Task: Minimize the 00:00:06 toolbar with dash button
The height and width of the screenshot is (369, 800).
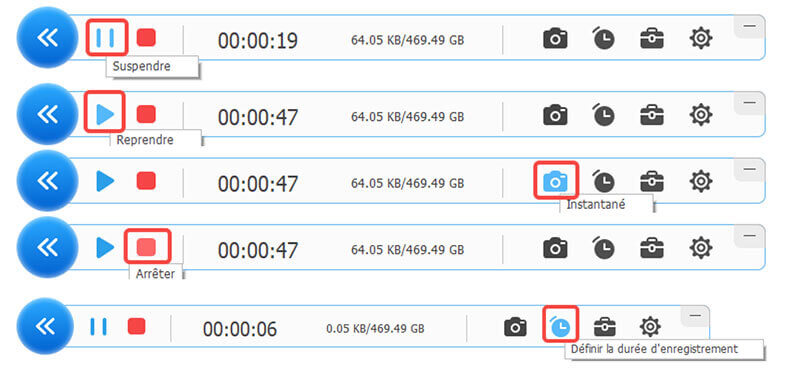Action: (695, 316)
